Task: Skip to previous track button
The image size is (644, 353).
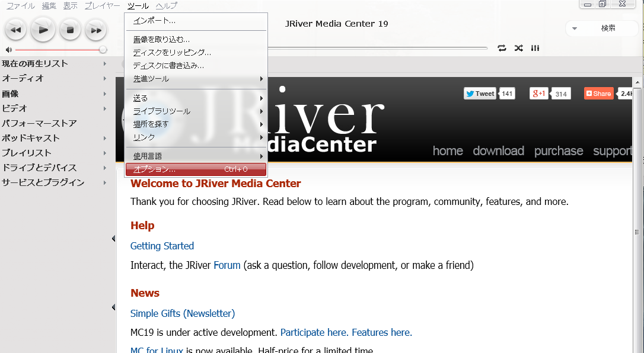Action: pyautogui.click(x=15, y=29)
